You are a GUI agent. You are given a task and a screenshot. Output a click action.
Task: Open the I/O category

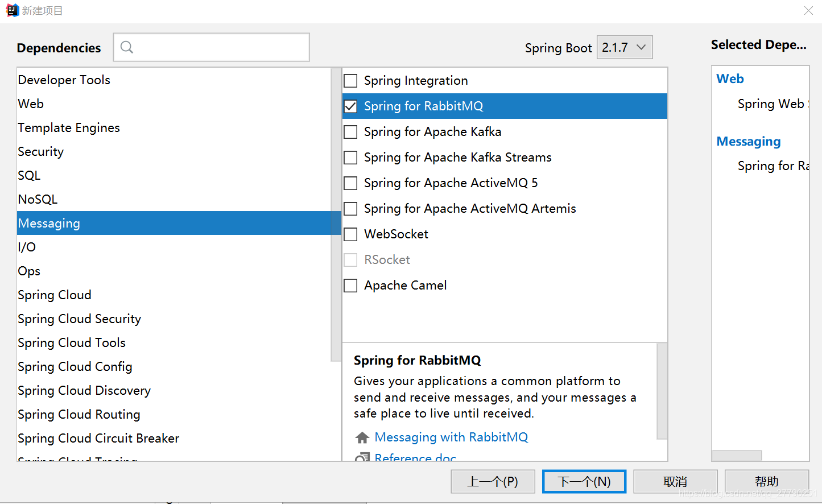pos(174,247)
